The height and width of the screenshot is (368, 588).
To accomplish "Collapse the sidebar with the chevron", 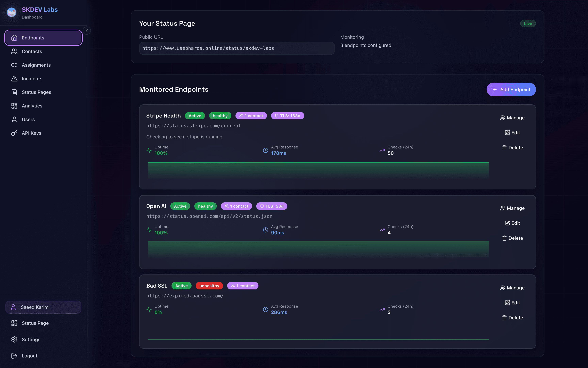I will [87, 31].
